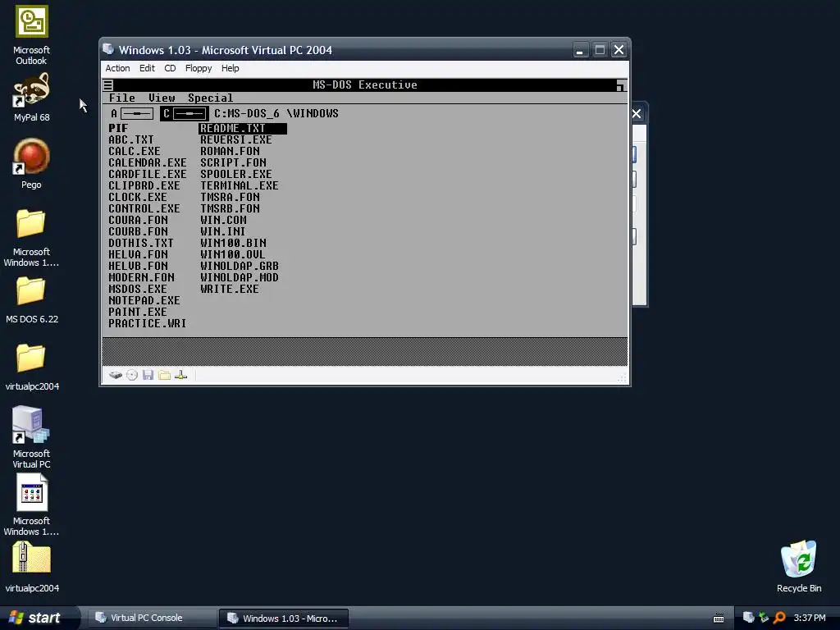Click MS-DOS Executive size box icon
The image size is (840, 630).
click(x=620, y=85)
